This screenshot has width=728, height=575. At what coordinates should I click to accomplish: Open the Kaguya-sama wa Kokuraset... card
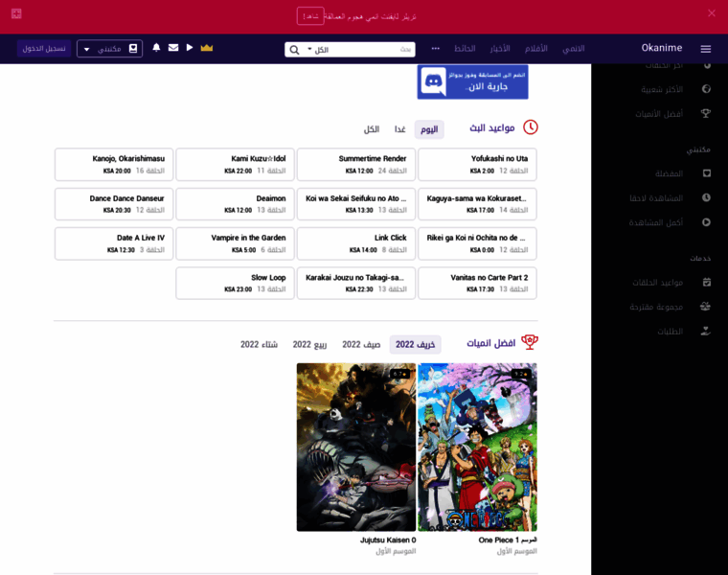[477, 204]
